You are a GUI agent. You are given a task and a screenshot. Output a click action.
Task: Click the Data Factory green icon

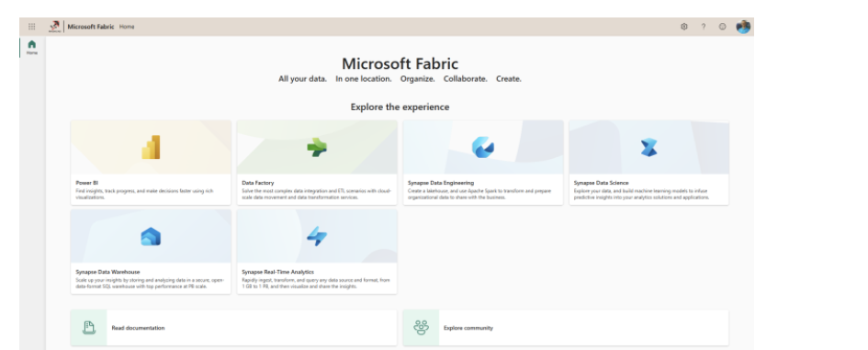pos(317,147)
